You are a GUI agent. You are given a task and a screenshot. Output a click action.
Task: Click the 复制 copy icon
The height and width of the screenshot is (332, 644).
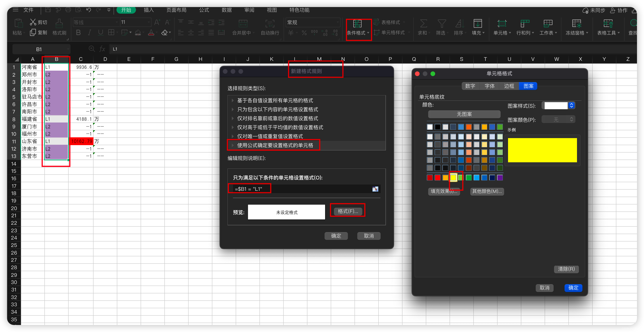[x=33, y=33]
